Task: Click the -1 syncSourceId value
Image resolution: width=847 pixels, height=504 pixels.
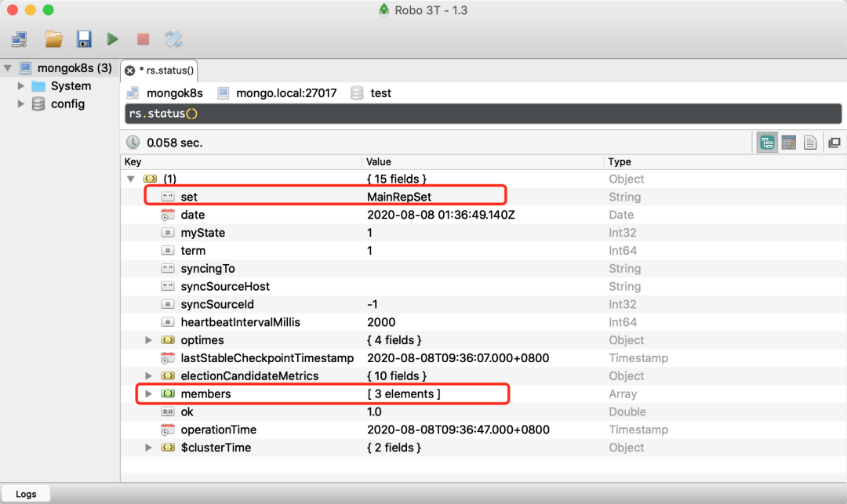Action: pos(373,304)
